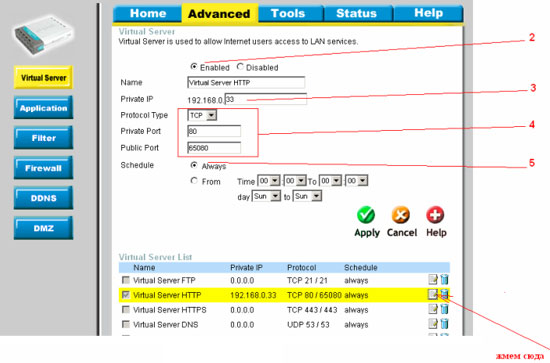Viewport: 550px width, 363px height.
Task: Select the From schedule radio button
Action: (194, 181)
